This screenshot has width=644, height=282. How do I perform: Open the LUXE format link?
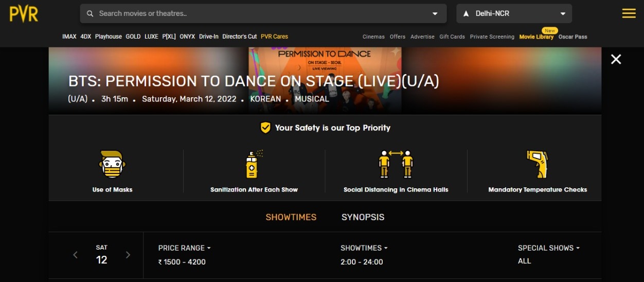[x=151, y=37]
